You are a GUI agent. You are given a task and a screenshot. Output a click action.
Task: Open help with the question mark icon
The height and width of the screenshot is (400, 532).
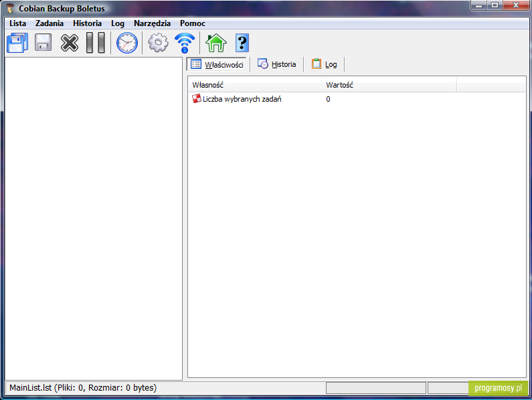tap(242, 43)
